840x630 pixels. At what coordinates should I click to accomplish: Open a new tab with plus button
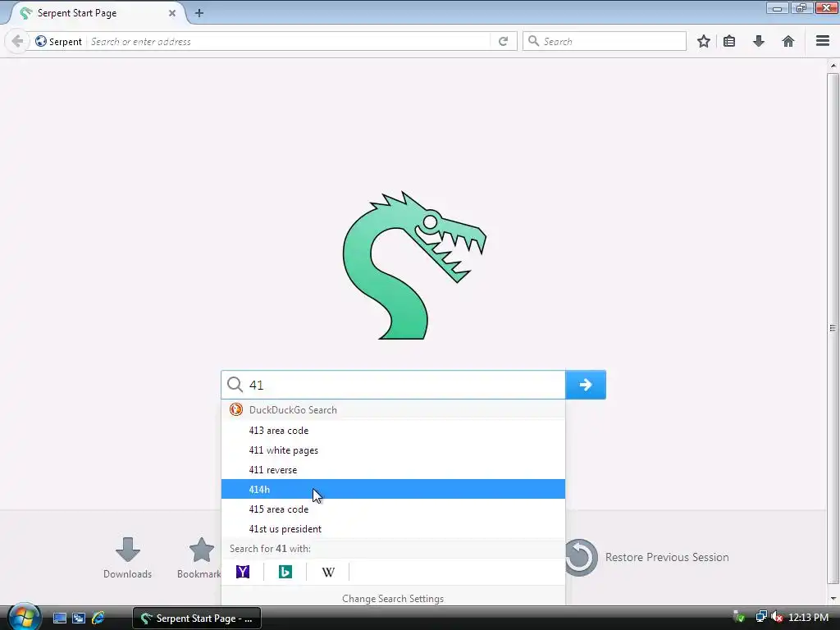[199, 13]
